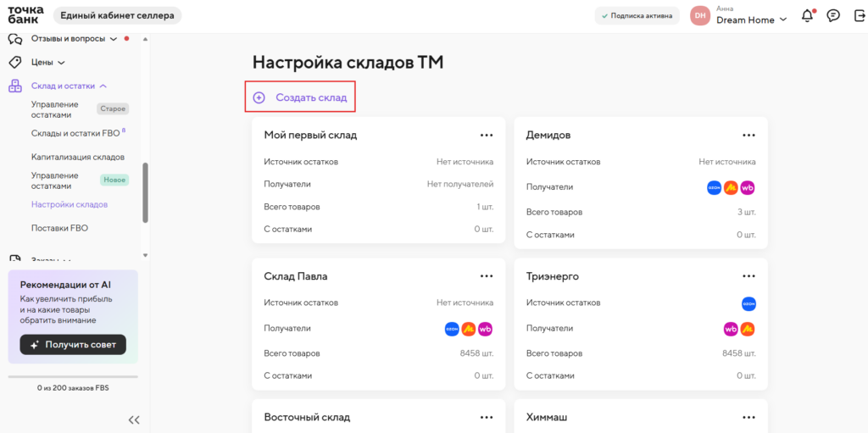Open options menu for Химмаш warehouse
The height and width of the screenshot is (433, 868).
point(749,417)
